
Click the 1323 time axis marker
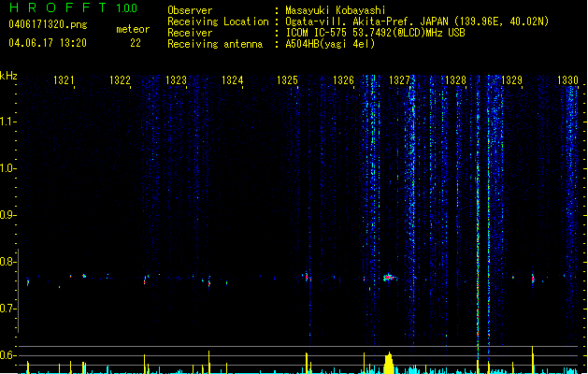[x=176, y=80]
